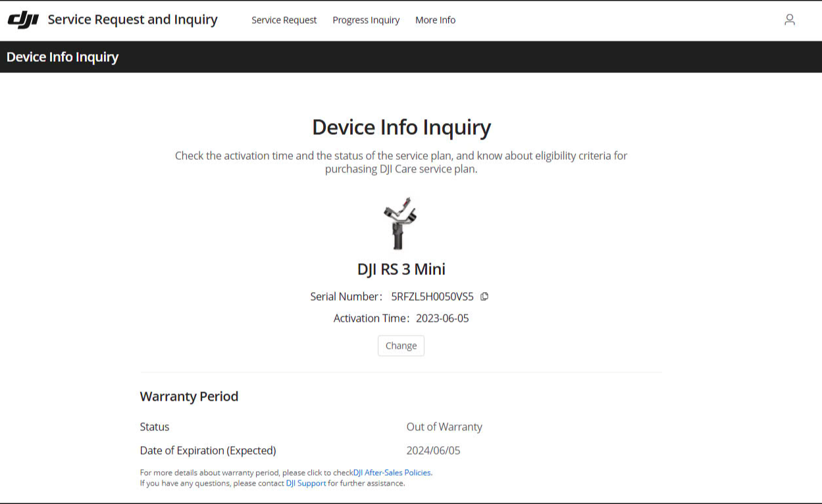Screen dimensions: 822x504
Task: Click the Service Request and Inquiry title
Action: coord(132,20)
